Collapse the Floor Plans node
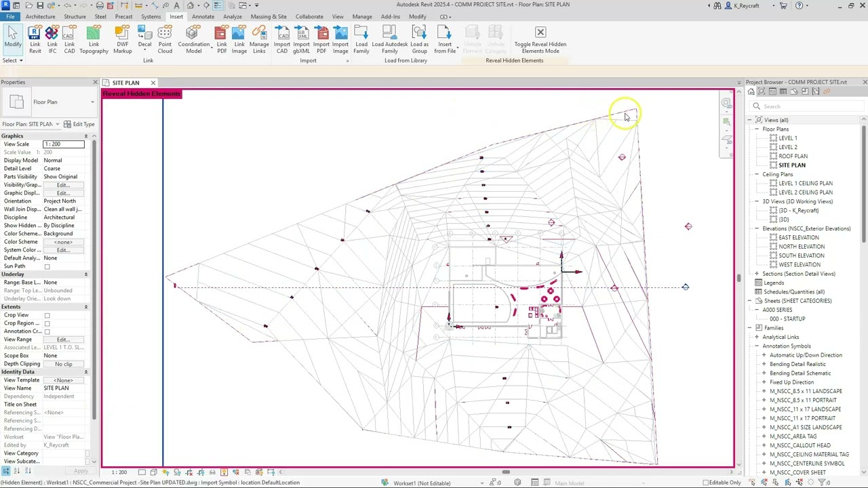 click(x=757, y=129)
